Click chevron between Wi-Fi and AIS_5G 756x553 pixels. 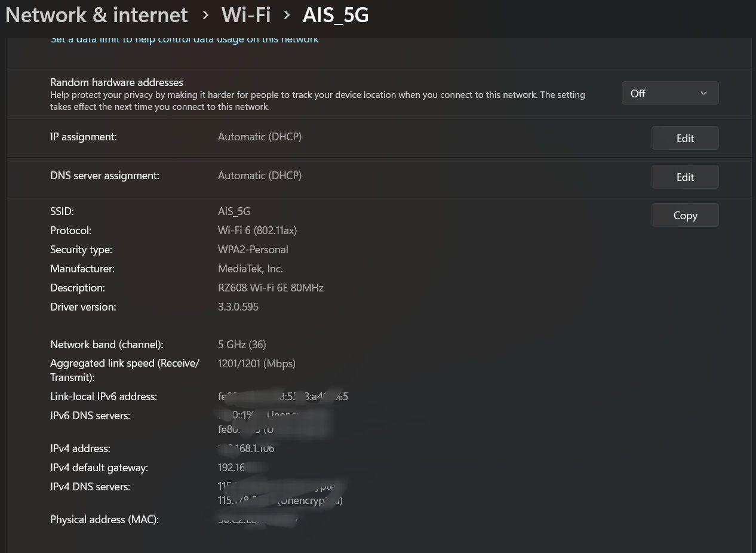point(287,14)
